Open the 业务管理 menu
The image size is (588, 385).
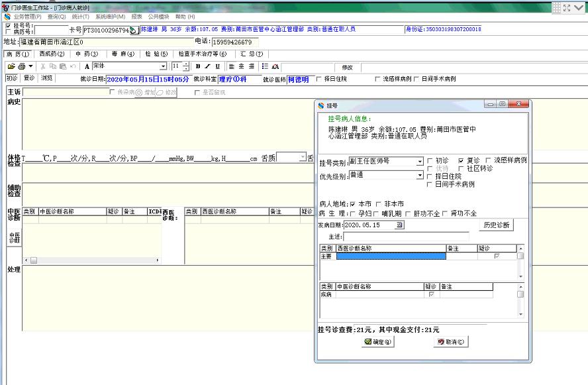tap(26, 17)
